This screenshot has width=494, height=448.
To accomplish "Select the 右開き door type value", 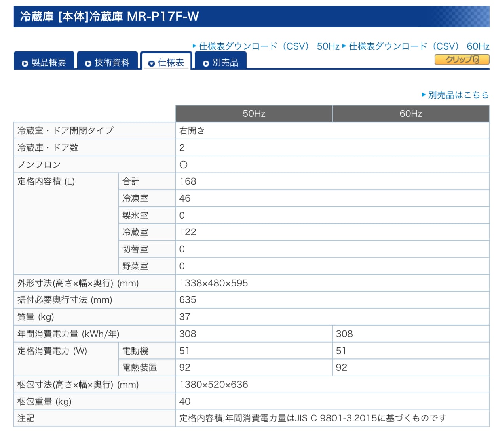I will coord(192,131).
